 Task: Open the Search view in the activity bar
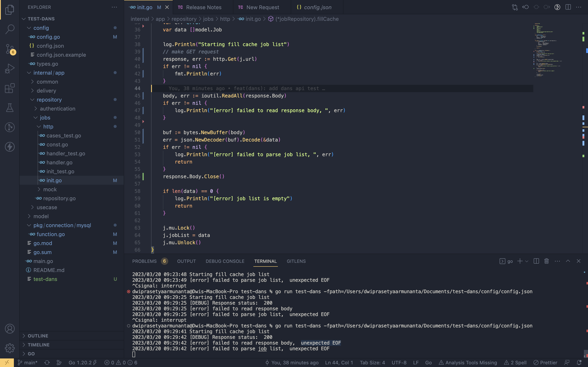click(x=10, y=29)
